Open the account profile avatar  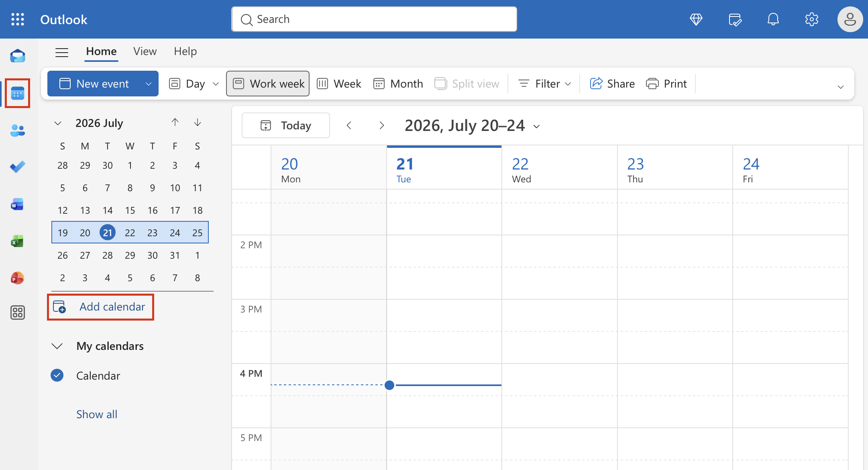(x=850, y=19)
